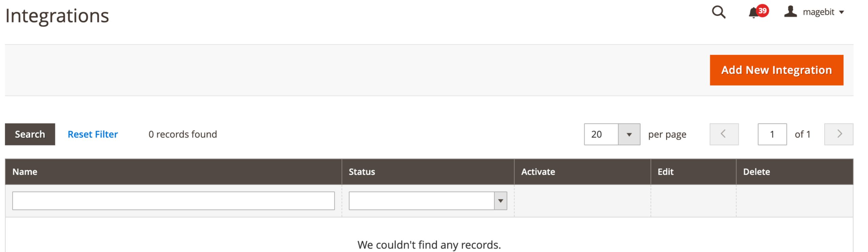Click the current page number field
The width and height of the screenshot is (868, 252).
click(772, 134)
